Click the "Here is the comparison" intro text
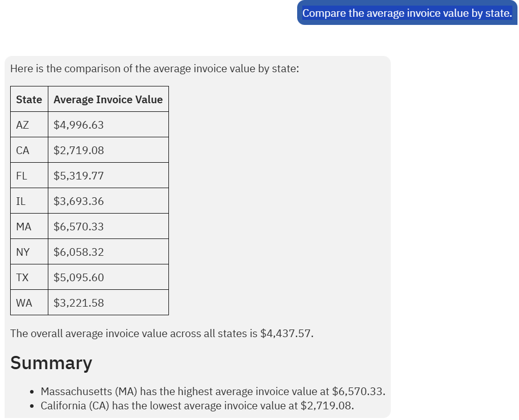Screen dimensions: 519x420 (154, 68)
